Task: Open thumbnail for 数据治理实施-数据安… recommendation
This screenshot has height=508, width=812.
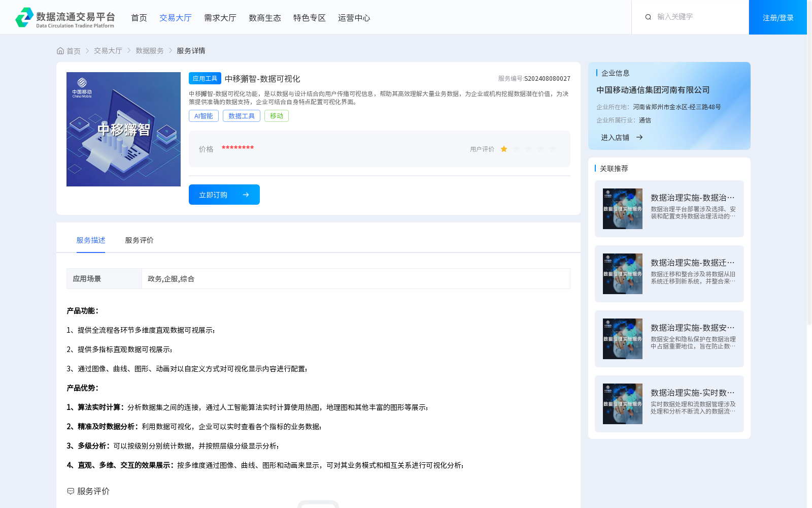Action: click(623, 339)
